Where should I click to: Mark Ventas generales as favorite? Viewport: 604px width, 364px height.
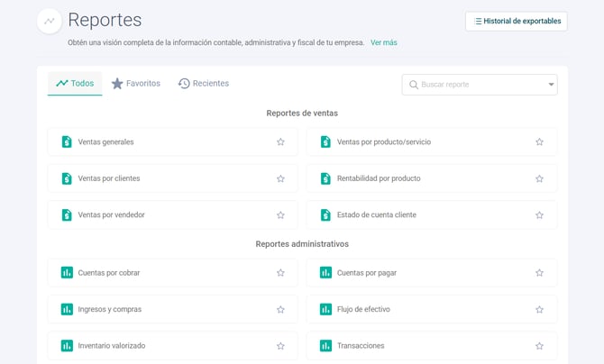(x=280, y=141)
